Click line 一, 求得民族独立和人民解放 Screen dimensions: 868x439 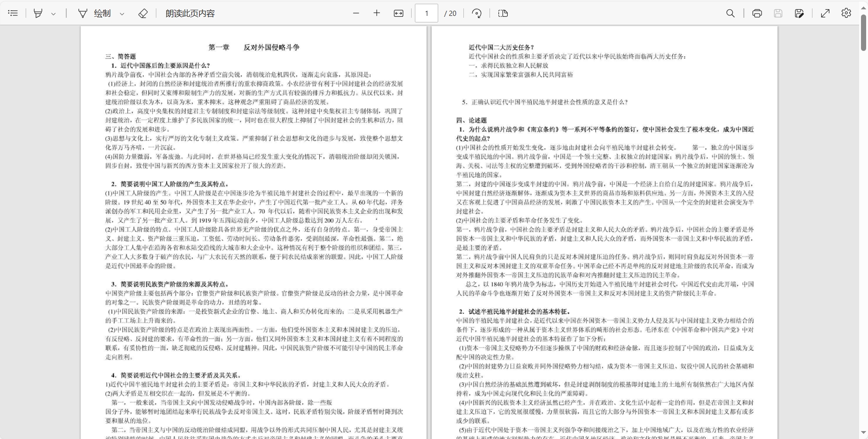(508, 65)
